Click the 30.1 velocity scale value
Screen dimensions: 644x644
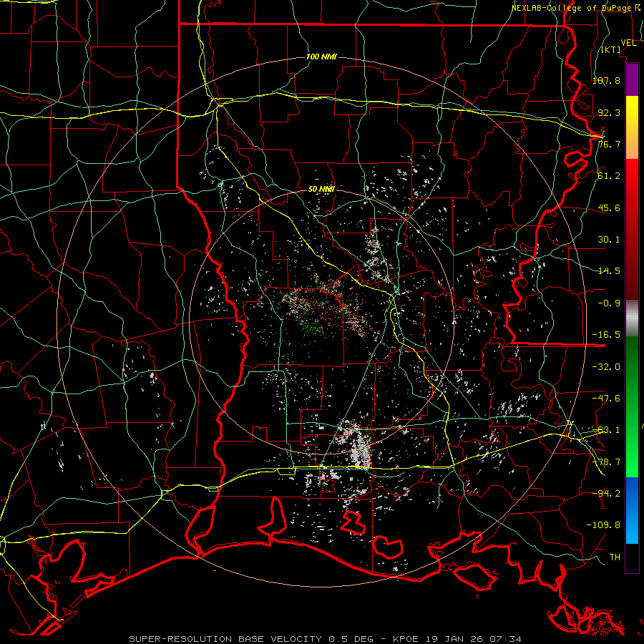coord(609,240)
